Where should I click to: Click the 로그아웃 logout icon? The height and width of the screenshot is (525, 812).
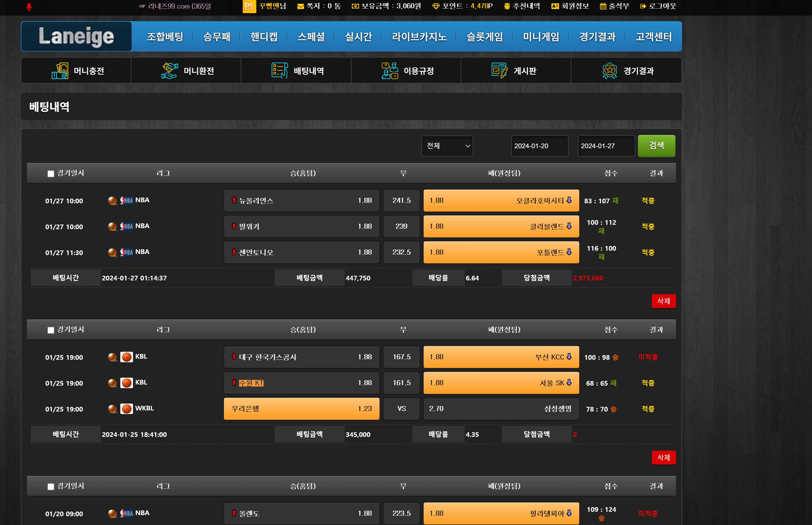(643, 6)
